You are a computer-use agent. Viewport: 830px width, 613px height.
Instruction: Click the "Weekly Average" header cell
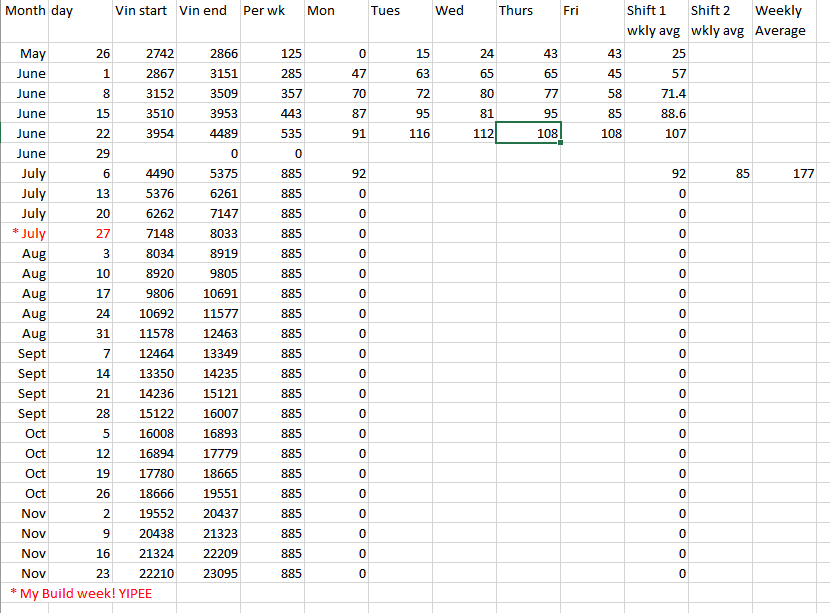pos(790,21)
